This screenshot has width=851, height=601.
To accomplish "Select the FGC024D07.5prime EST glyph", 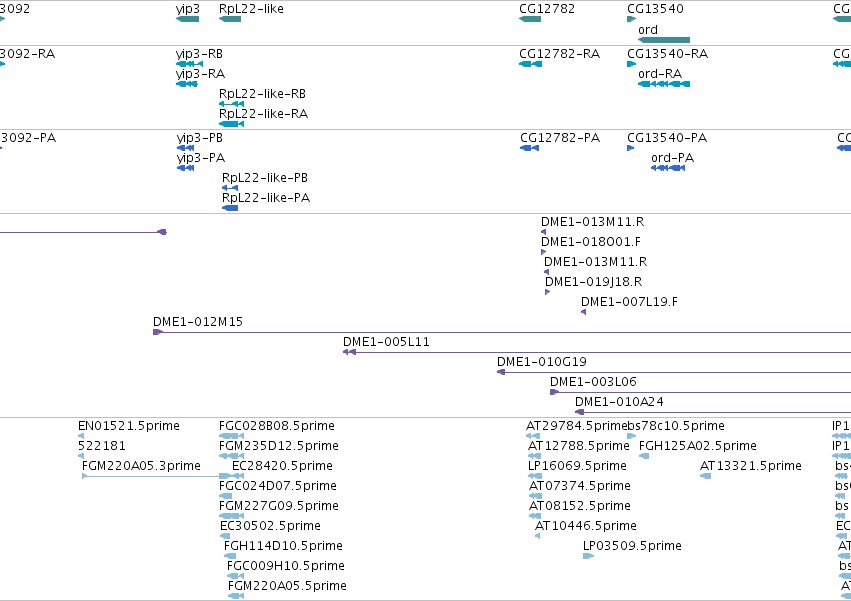I will pos(225,496).
